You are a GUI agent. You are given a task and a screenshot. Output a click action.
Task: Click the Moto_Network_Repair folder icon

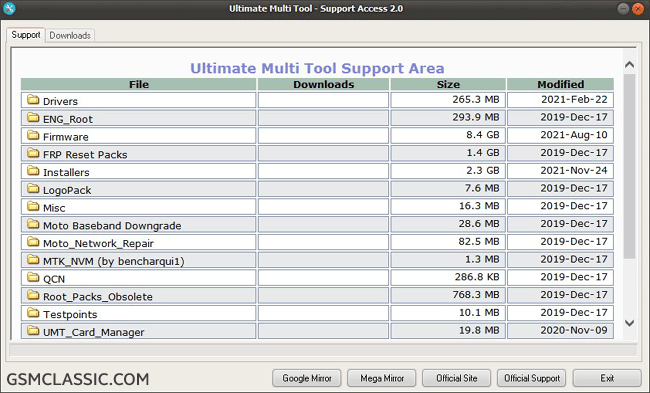click(33, 242)
